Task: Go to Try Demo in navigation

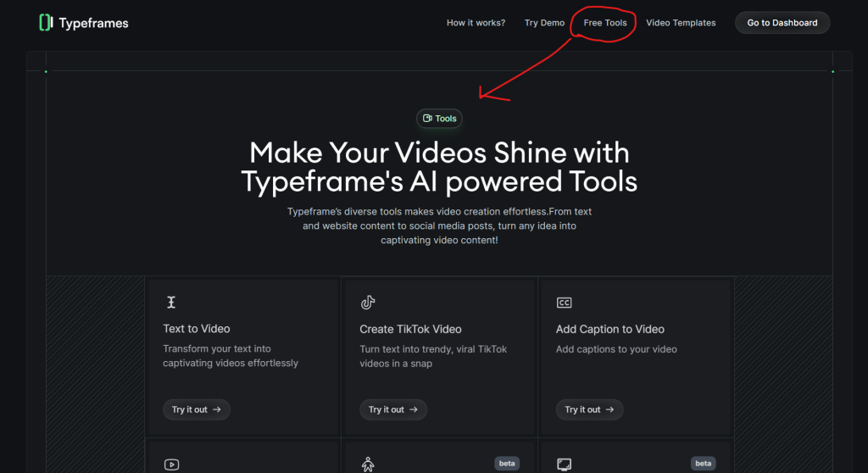Action: 544,23
